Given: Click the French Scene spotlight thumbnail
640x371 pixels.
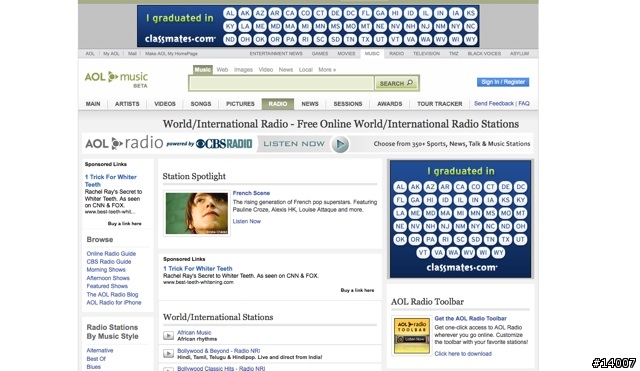Looking at the screenshot, I should pos(197,213).
